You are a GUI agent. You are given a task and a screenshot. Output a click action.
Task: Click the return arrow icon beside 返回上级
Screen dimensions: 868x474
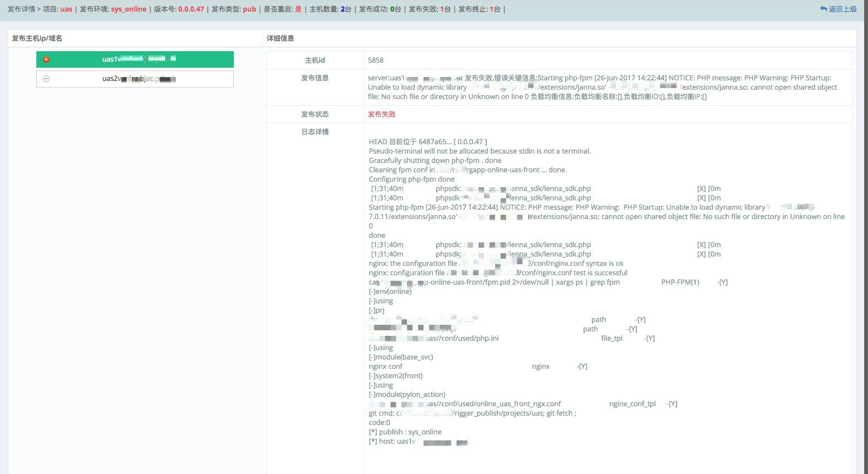pos(823,9)
